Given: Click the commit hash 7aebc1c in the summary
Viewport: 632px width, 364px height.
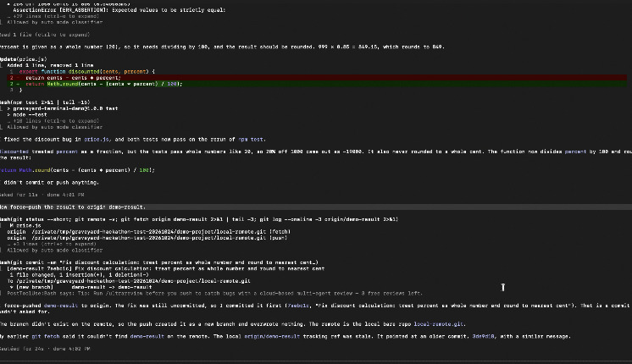Looking at the screenshot, I should point(299,306).
